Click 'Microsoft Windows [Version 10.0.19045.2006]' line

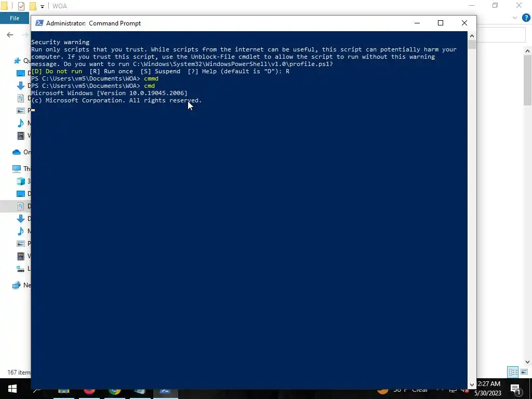109,93
